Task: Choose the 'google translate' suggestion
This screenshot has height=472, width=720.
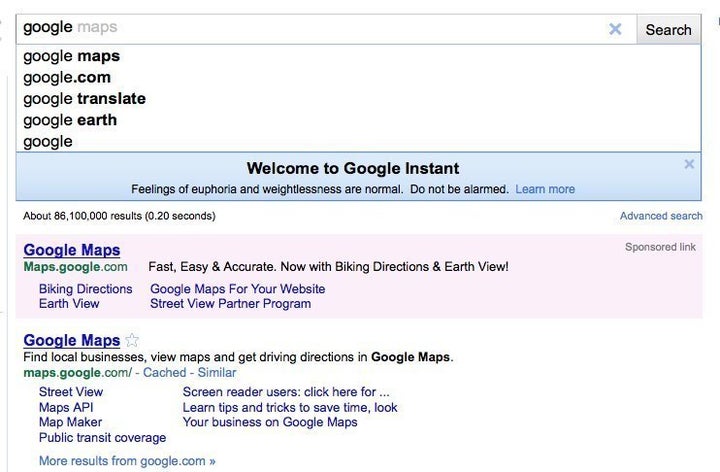Action: click(358, 99)
